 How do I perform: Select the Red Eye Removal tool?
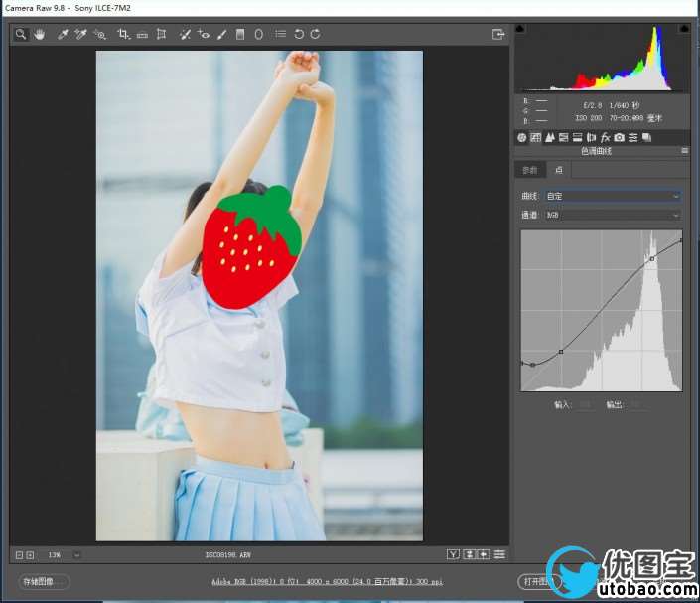[204, 34]
